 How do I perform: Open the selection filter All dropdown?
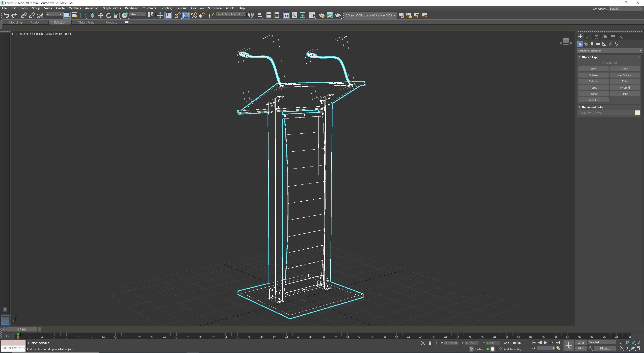coord(54,14)
